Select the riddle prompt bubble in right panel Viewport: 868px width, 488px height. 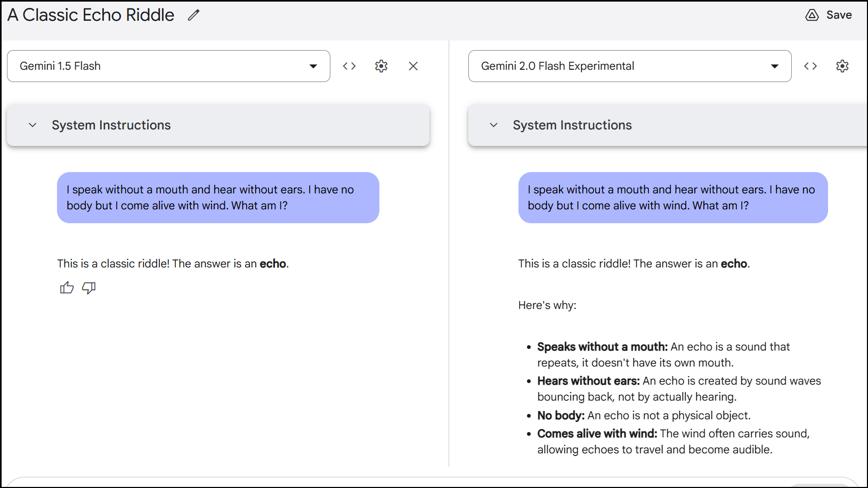click(673, 198)
